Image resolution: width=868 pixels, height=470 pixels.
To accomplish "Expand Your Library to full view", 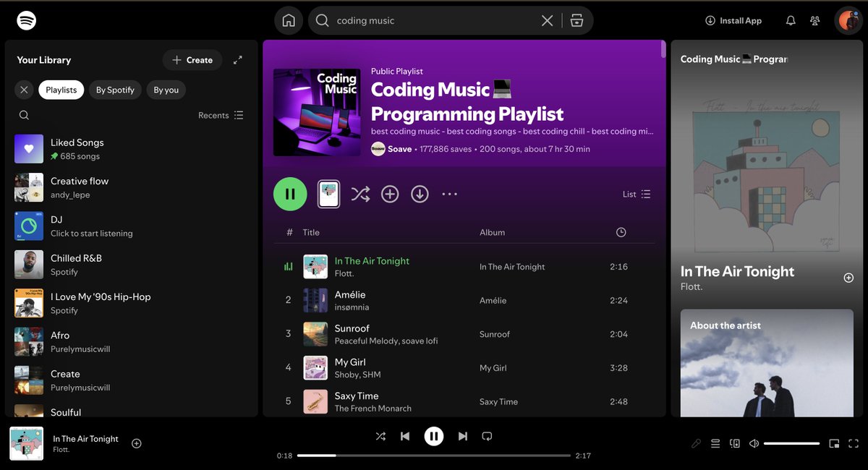I will pos(237,60).
